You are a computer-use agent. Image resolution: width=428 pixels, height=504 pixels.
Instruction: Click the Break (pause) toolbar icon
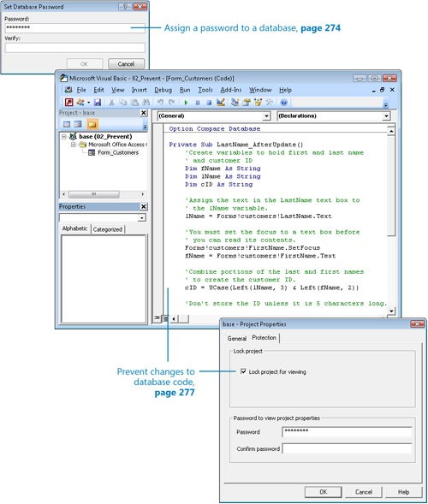198,103
